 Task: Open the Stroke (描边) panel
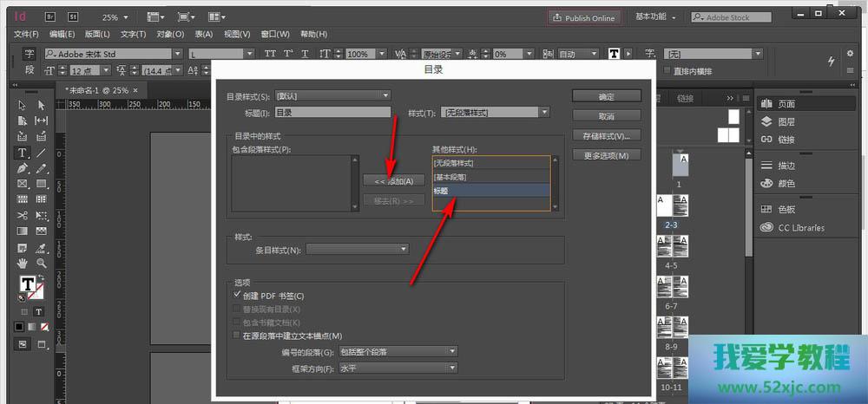tap(786, 166)
